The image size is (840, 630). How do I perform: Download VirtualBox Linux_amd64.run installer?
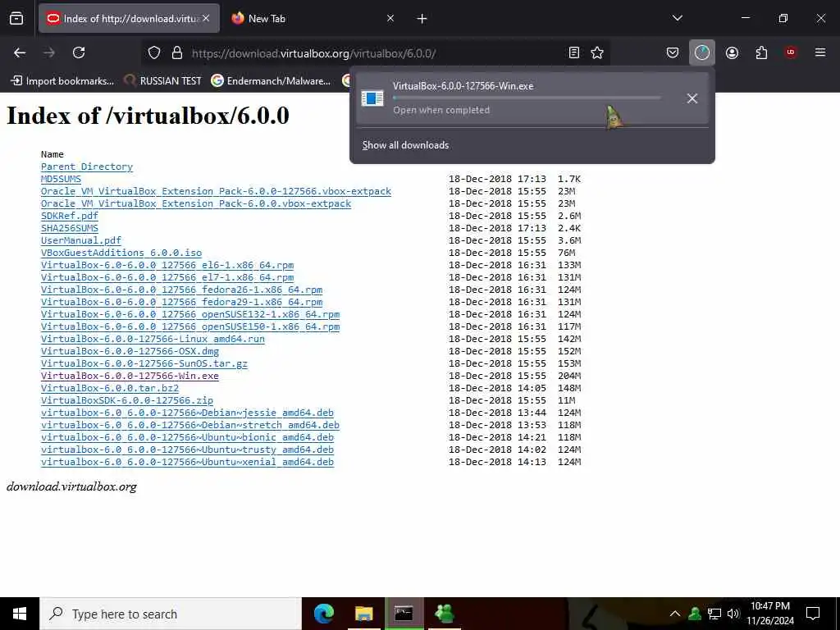point(153,339)
